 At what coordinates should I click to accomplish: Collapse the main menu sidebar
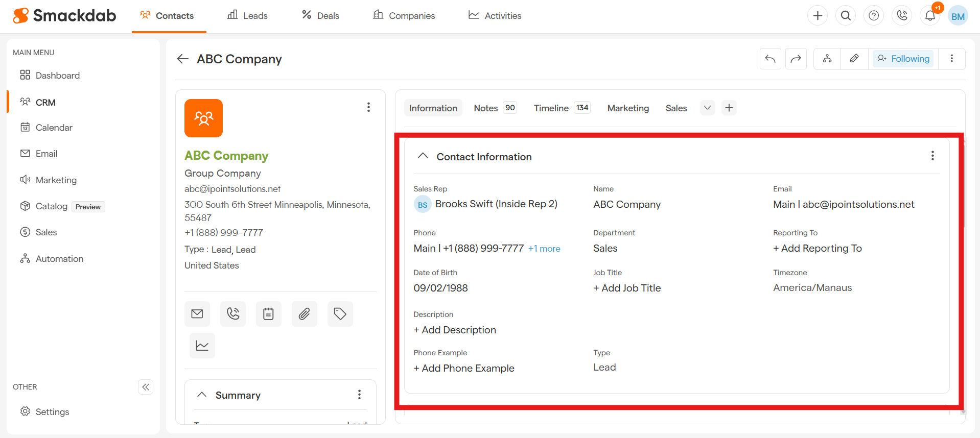(x=146, y=387)
